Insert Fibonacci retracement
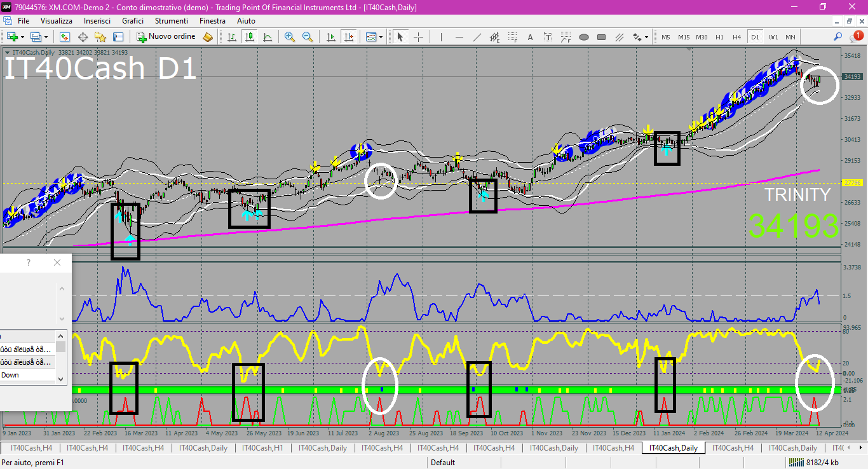 513,37
